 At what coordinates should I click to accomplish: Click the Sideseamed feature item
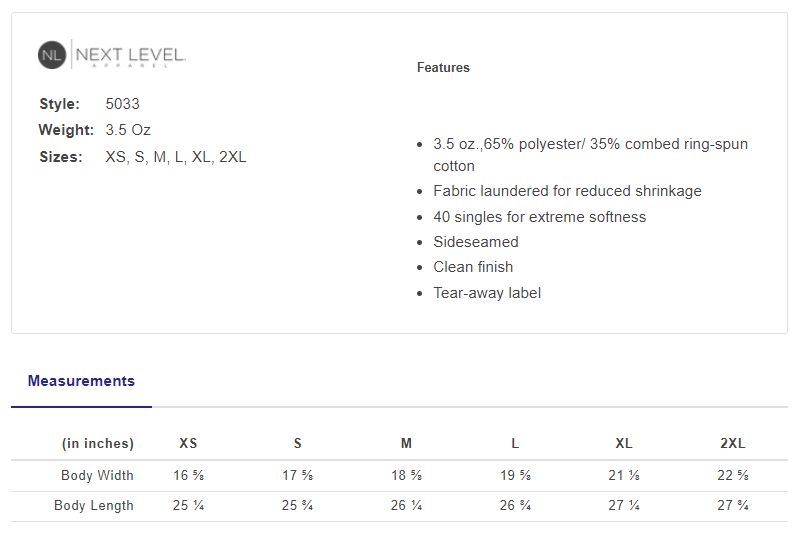[x=476, y=242]
